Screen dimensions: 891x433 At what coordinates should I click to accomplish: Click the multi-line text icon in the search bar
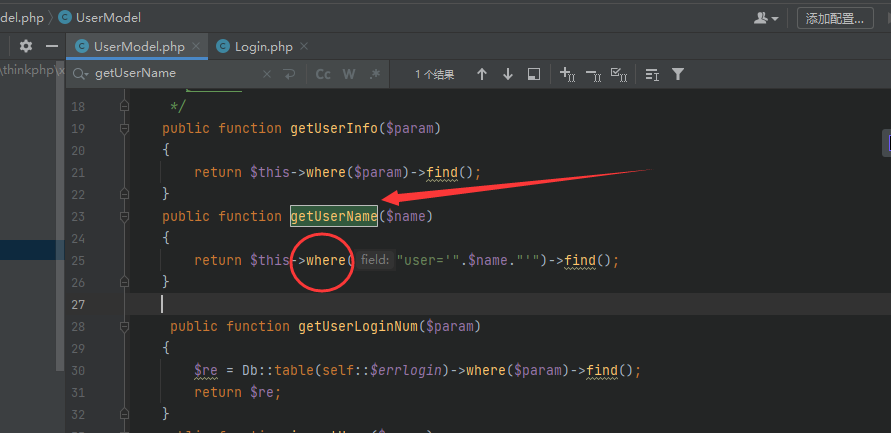coord(652,74)
